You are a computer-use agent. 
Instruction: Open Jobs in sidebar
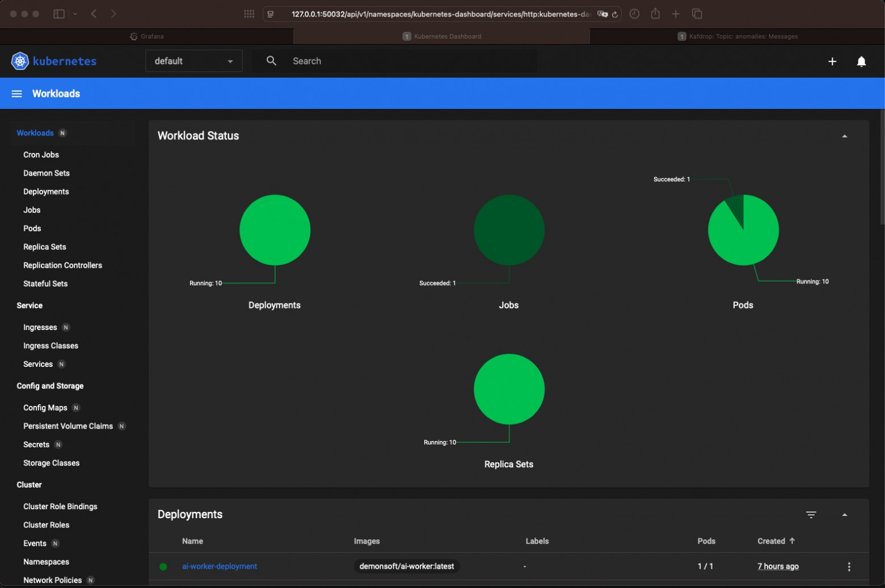32,210
